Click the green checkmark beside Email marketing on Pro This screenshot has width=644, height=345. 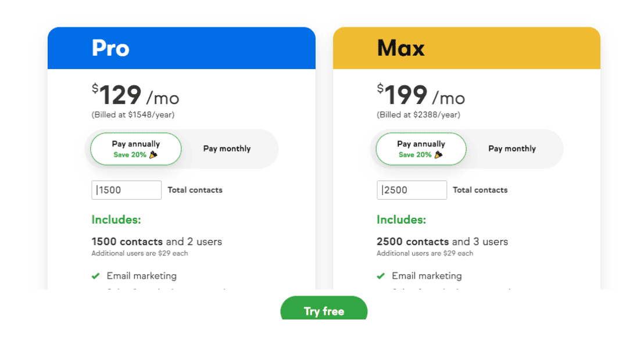click(96, 276)
